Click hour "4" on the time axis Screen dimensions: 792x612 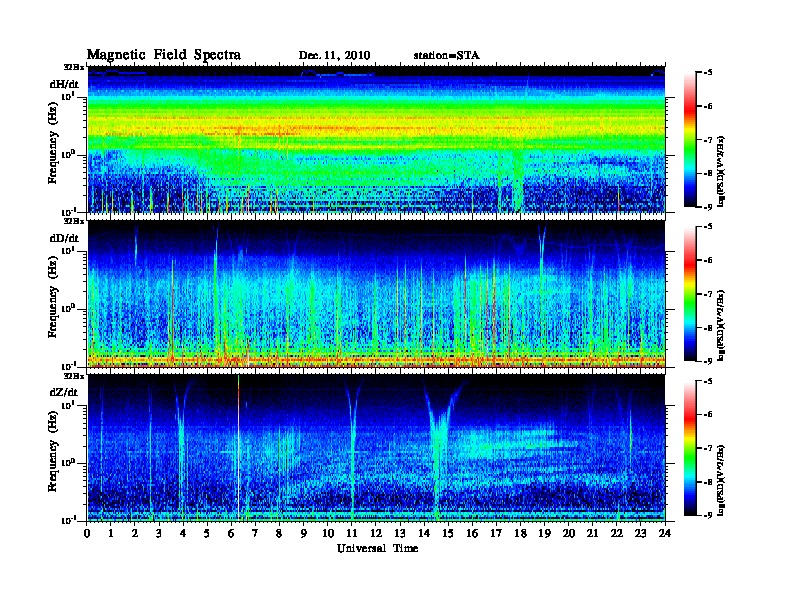(x=183, y=533)
